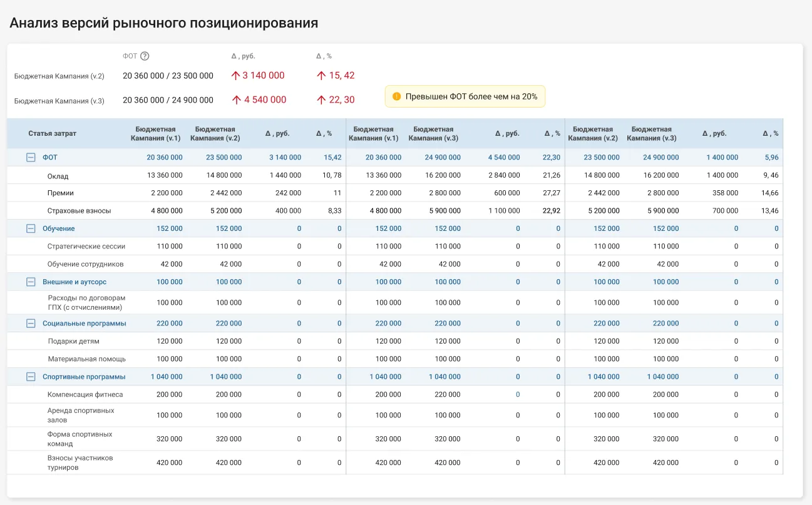The image size is (812, 505).
Task: Select the Оклад row label
Action: (58, 176)
